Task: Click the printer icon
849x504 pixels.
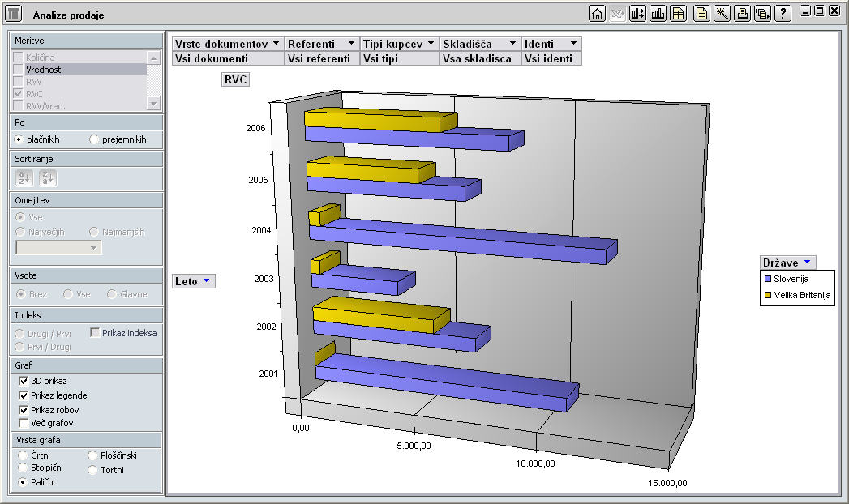Action: pyautogui.click(x=742, y=14)
